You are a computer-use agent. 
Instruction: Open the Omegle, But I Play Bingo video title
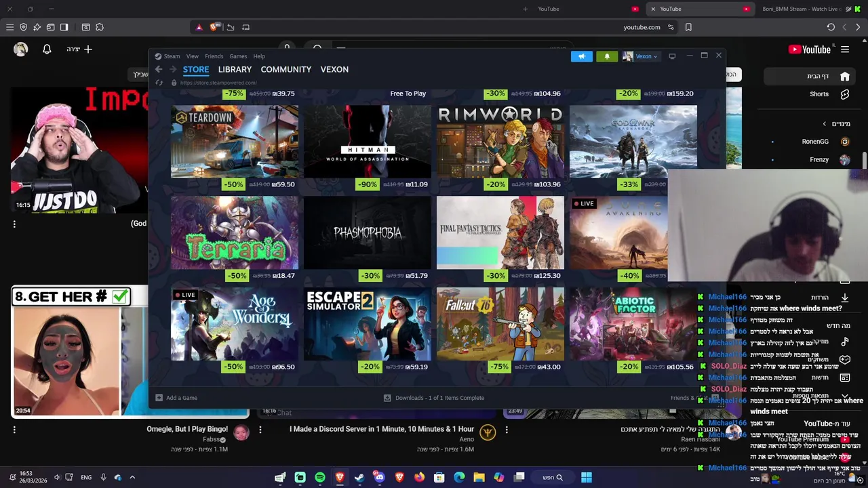click(187, 429)
